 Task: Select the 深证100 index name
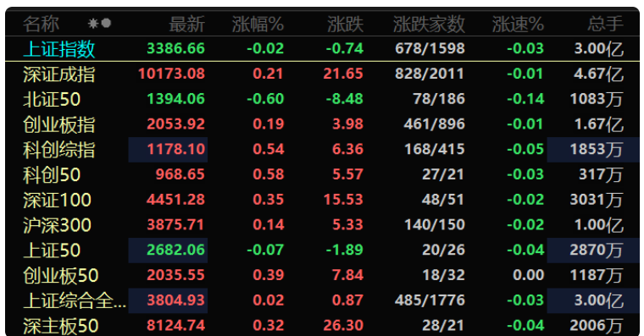click(57, 200)
